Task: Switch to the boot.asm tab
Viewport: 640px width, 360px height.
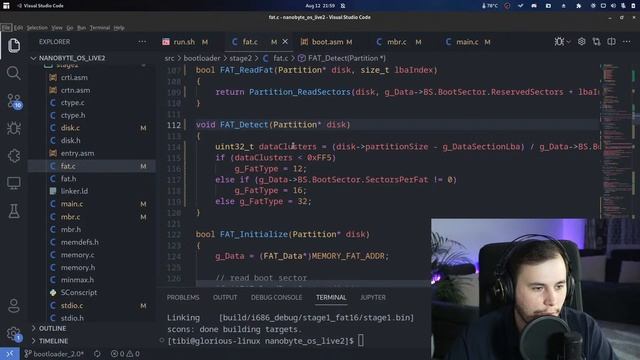Action: tap(327, 42)
